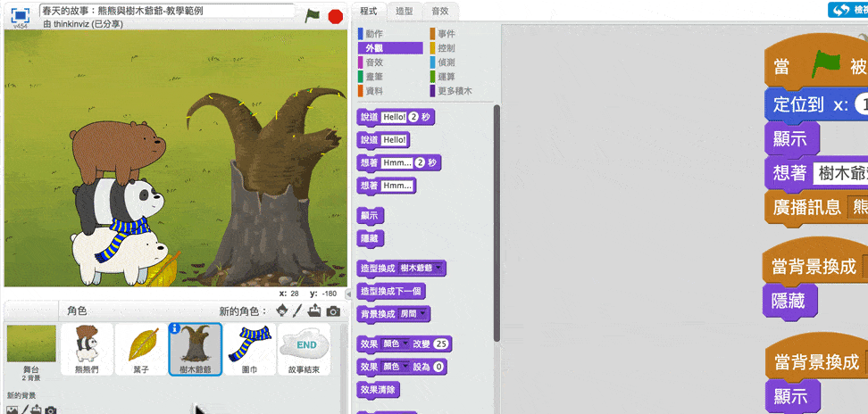This screenshot has height=414, width=868.
Task: Click the 25 value in 效果 改變 block
Action: tap(442, 344)
